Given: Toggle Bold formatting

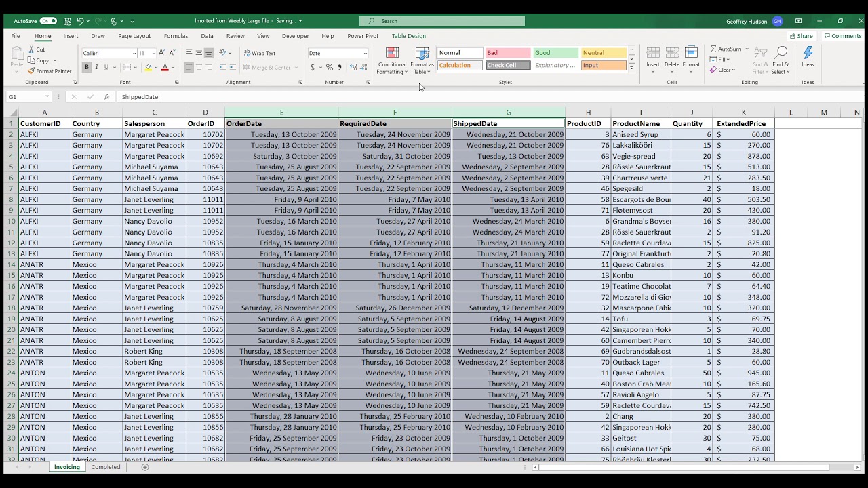Looking at the screenshot, I should (86, 67).
